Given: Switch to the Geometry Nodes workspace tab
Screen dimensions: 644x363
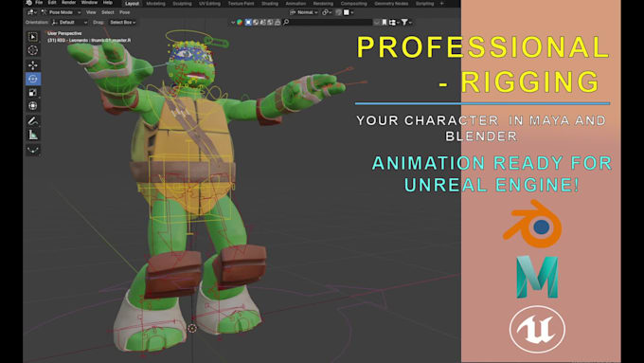Looking at the screenshot, I should pyautogui.click(x=391, y=3).
